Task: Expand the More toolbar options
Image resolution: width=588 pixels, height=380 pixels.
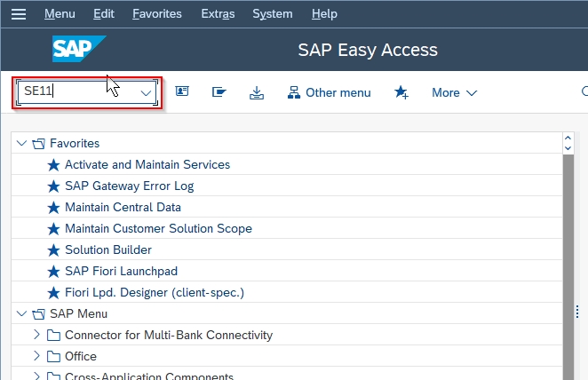Action: [x=454, y=92]
